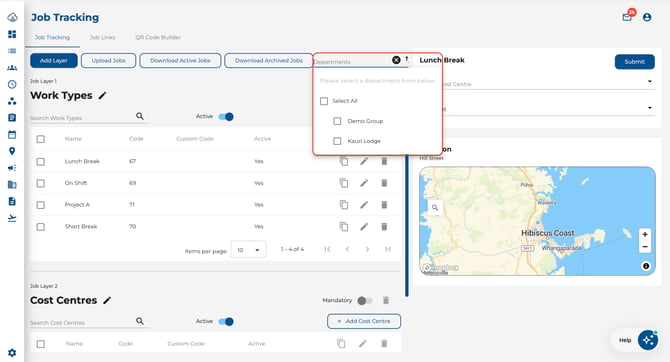Switch to the Job Links tab
The height and width of the screenshot is (362, 670).
click(102, 37)
